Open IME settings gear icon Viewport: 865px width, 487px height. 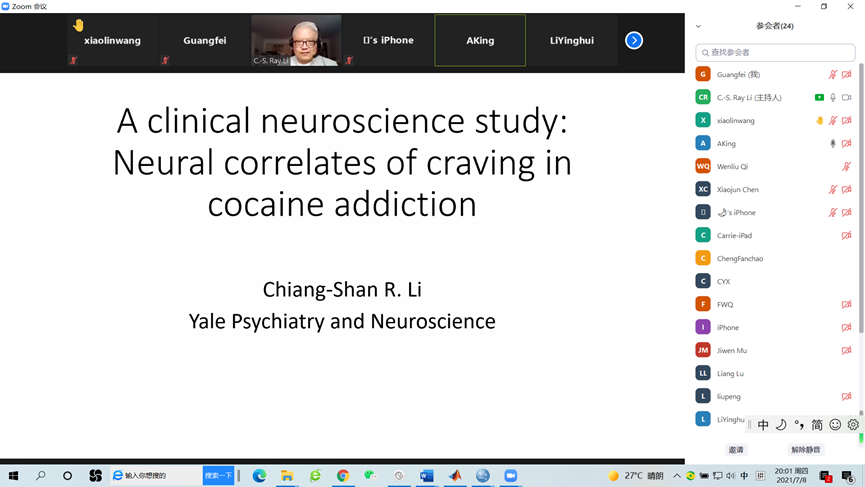pos(853,425)
